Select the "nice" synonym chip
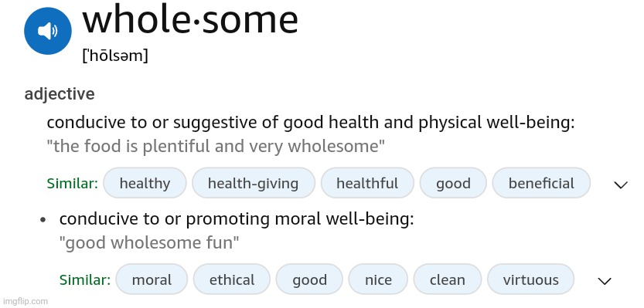The height and width of the screenshot is (308, 644). [x=378, y=279]
